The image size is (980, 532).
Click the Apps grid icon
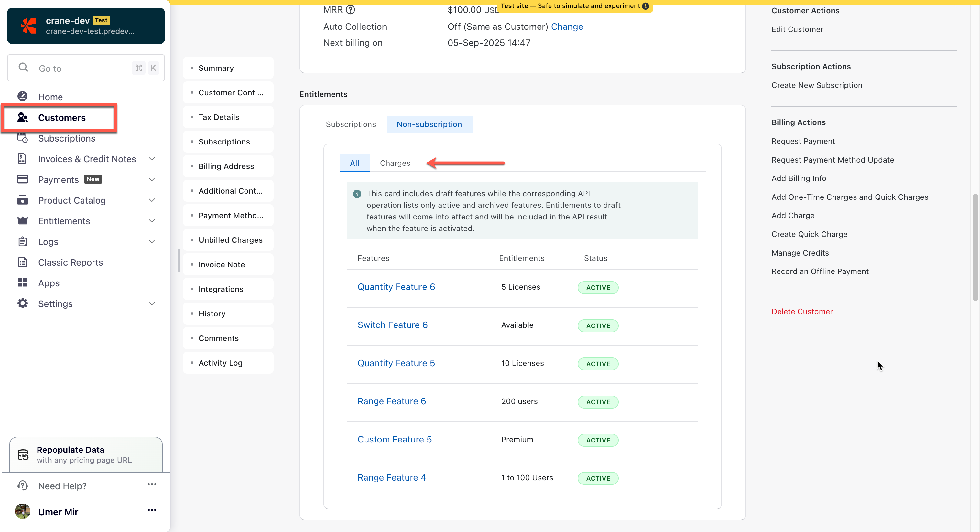[22, 282]
